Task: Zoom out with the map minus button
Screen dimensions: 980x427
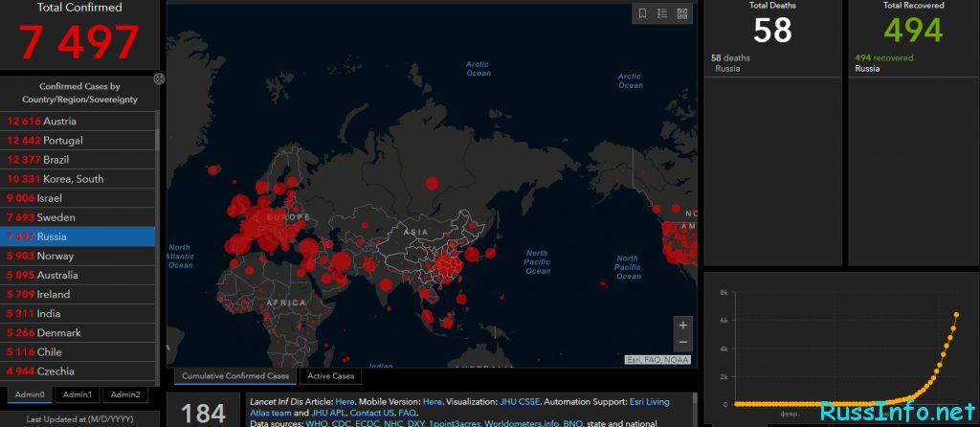Action: (683, 342)
